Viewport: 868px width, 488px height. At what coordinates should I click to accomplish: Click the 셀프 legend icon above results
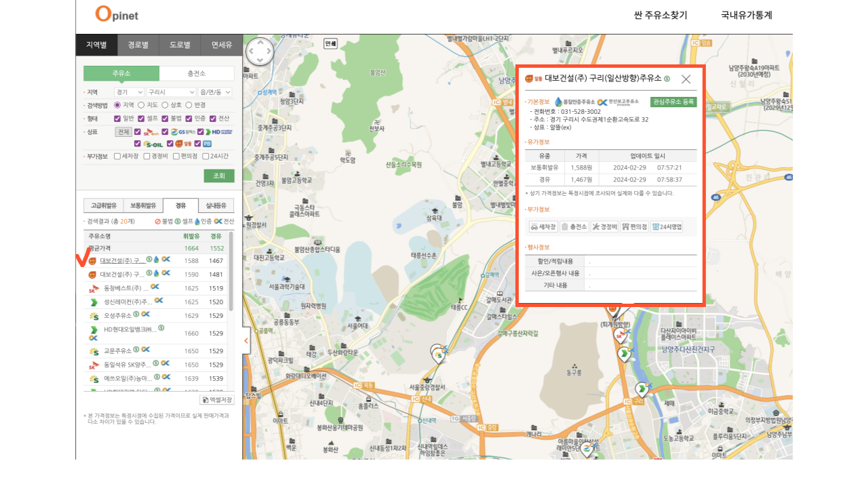pyautogui.click(x=178, y=221)
